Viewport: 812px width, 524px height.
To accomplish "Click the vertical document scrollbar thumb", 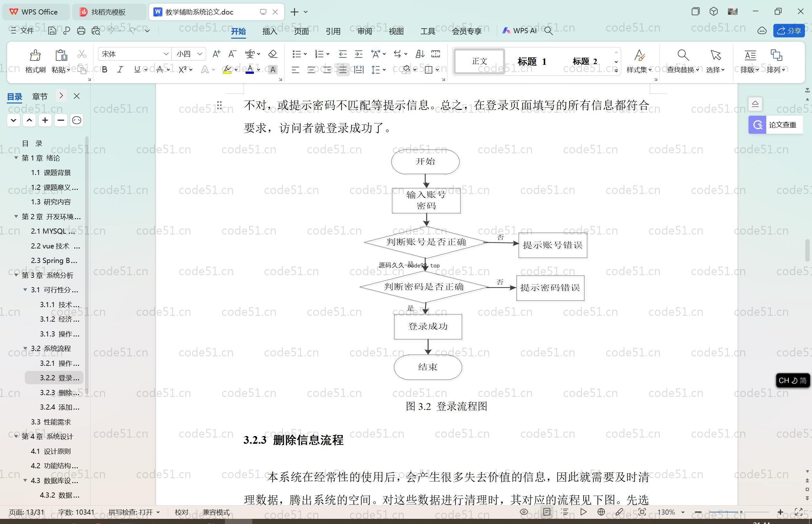I will coord(807,250).
